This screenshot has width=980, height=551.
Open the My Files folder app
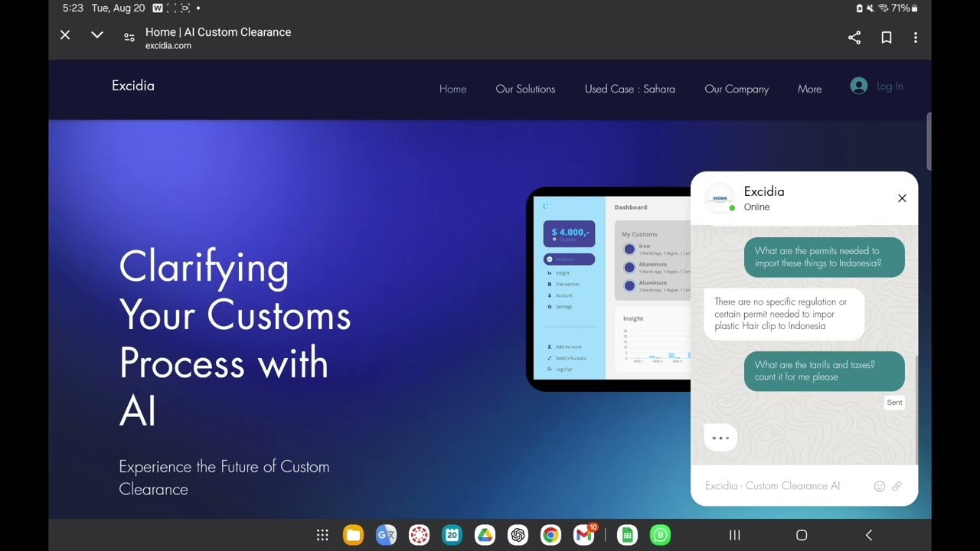[x=353, y=536]
